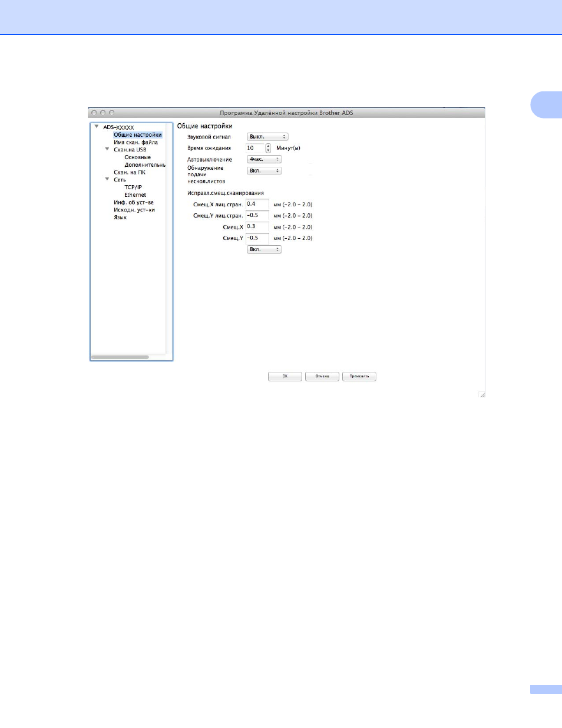Open Дополнительные USB scan settings
The height and width of the screenshot is (728, 562).
145,165
